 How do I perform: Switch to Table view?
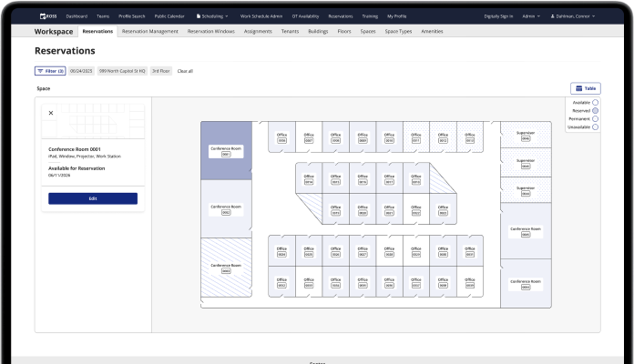[x=585, y=88]
